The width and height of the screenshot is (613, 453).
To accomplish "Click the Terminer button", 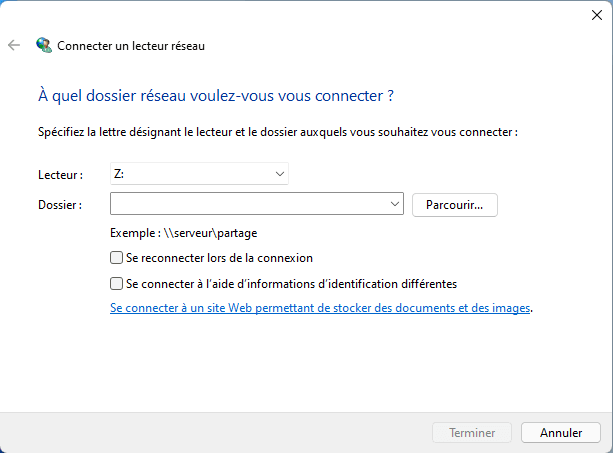I will click(x=472, y=433).
